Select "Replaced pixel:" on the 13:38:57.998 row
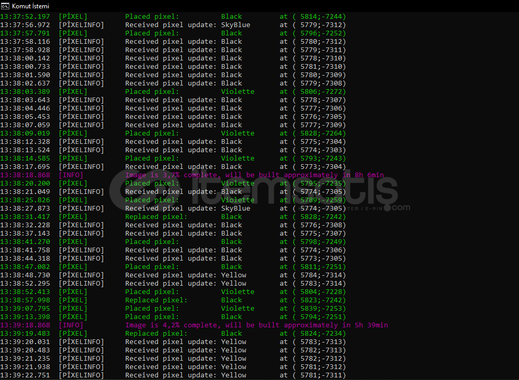Screen dimensions: 519x380 (x=156, y=300)
